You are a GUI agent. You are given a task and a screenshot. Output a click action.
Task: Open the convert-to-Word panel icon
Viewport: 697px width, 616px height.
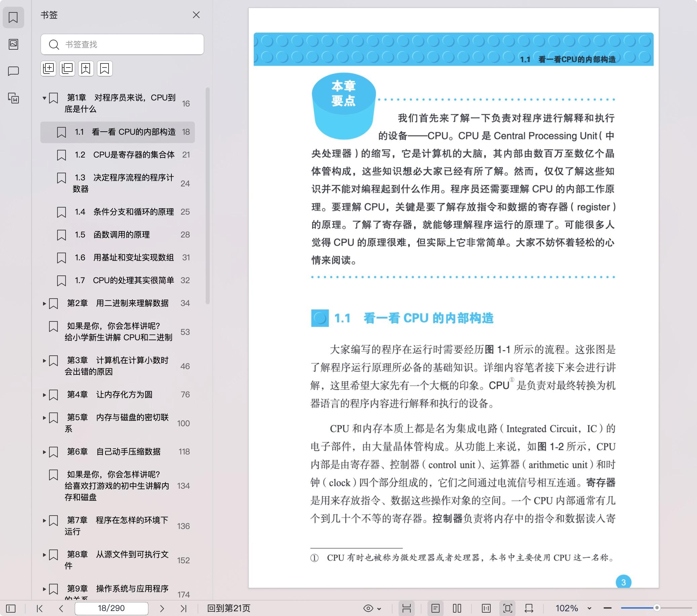click(x=13, y=98)
